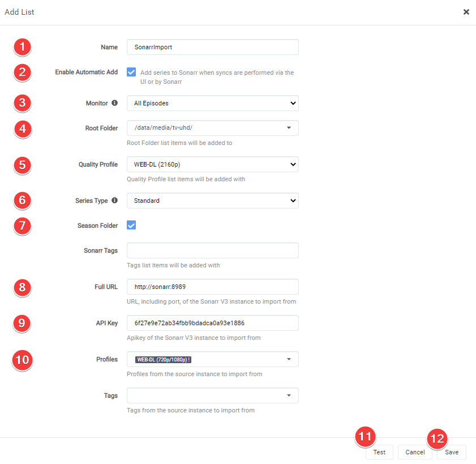The image size is (476, 464).
Task: Click the Cancel button
Action: tap(415, 452)
